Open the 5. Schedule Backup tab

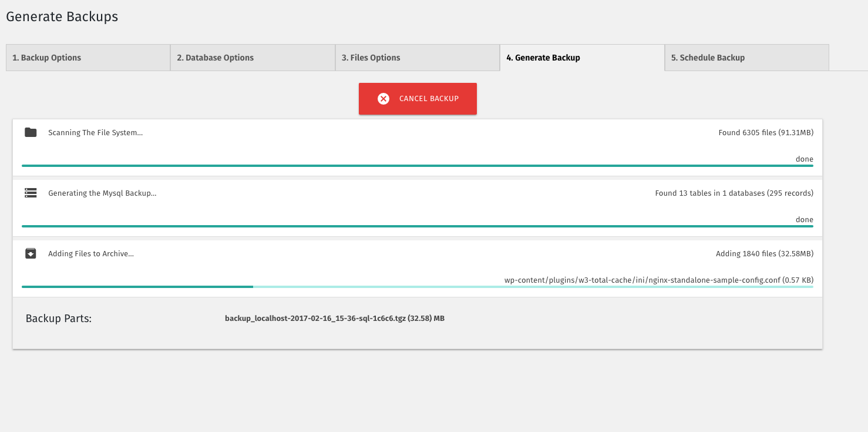[747, 58]
